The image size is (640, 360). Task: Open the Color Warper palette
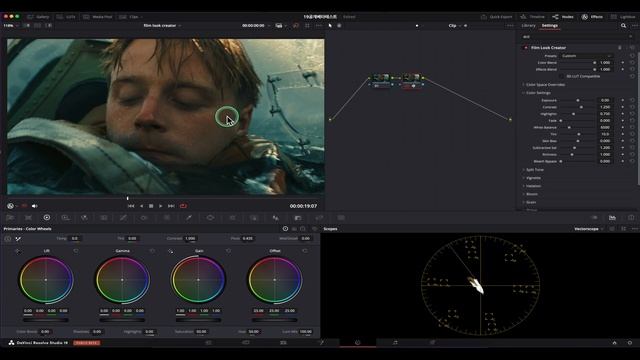click(x=144, y=218)
